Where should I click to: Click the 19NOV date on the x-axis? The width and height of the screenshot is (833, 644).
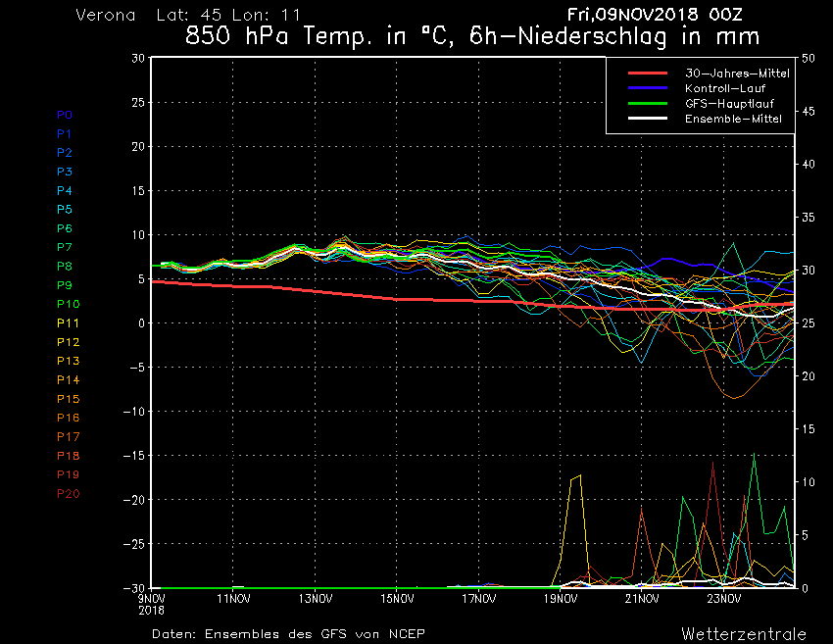click(560, 598)
